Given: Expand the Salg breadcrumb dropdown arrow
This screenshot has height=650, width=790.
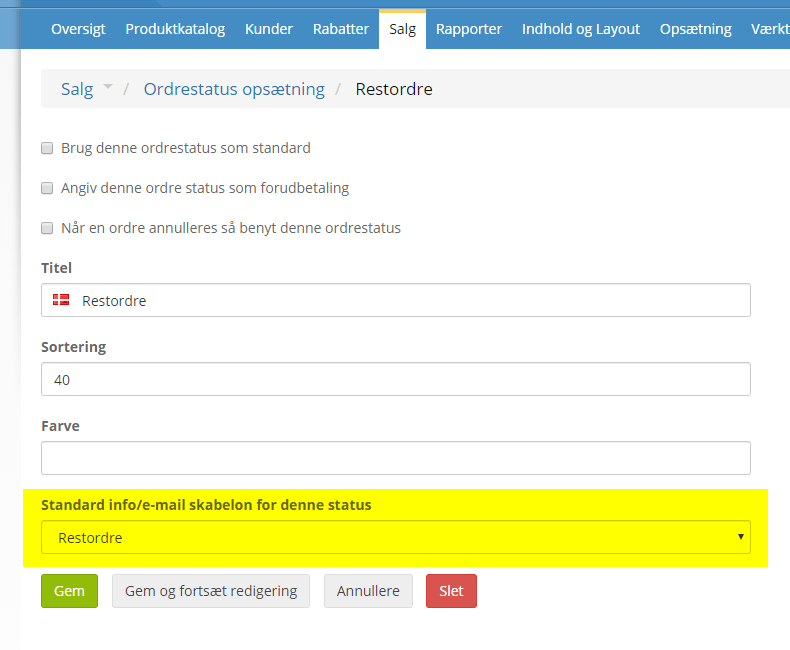Looking at the screenshot, I should (108, 87).
